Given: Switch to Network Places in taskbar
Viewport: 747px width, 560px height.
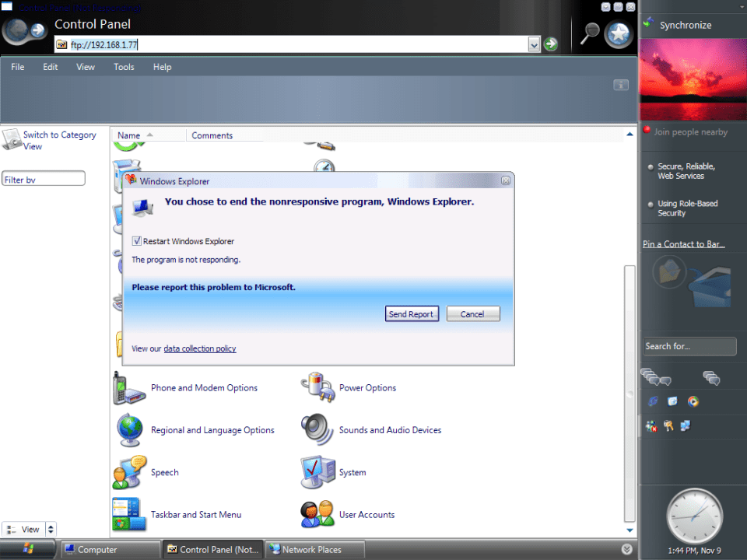Looking at the screenshot, I should (x=311, y=549).
